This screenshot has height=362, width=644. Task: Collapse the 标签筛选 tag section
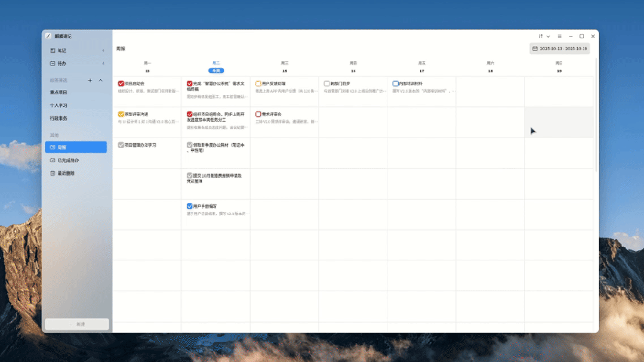[100, 81]
